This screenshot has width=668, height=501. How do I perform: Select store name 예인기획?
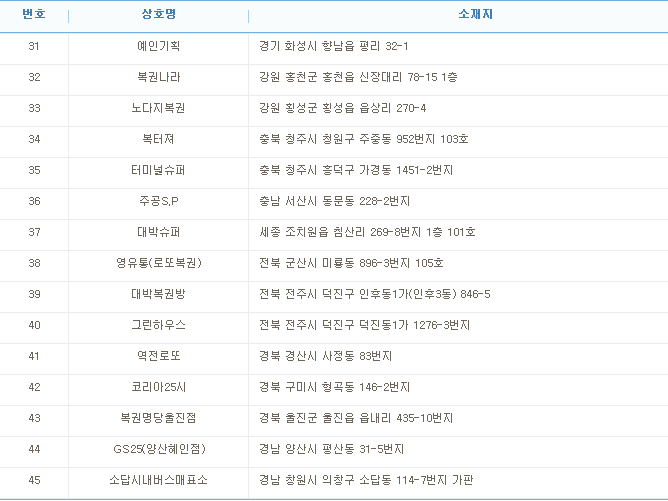(158, 46)
